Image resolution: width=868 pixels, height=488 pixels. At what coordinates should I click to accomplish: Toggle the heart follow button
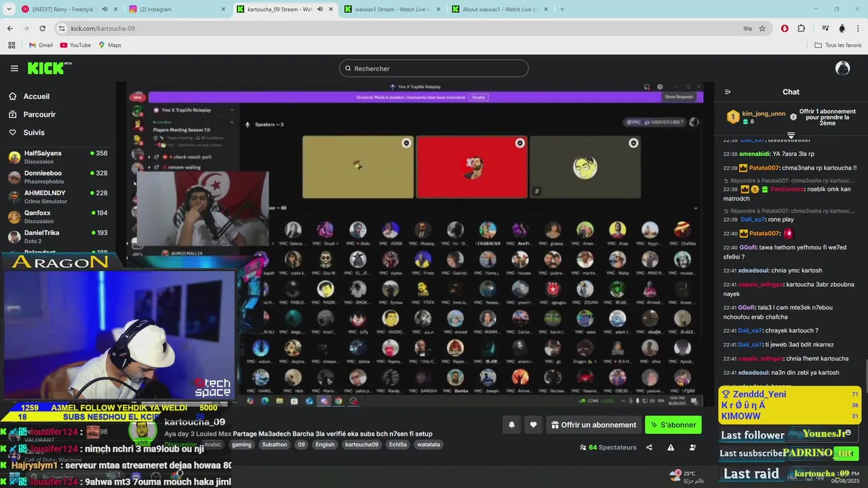click(534, 425)
